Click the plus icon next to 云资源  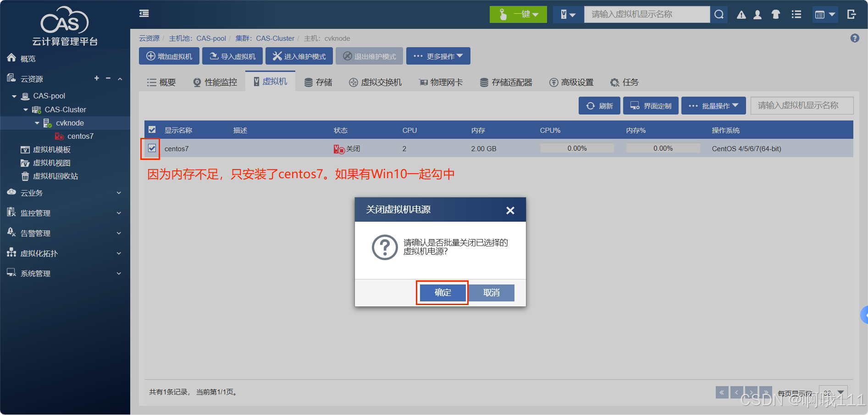click(96, 78)
